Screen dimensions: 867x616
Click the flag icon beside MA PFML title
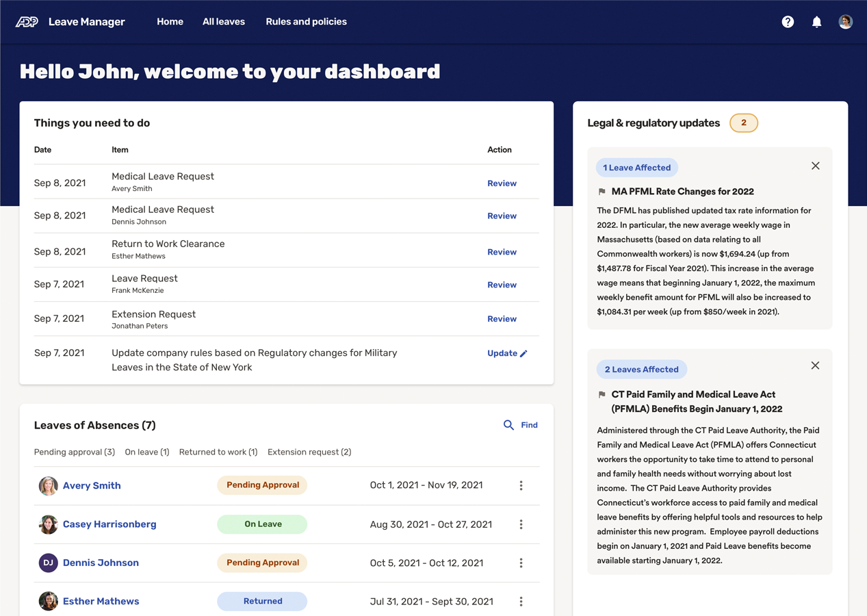tap(602, 192)
